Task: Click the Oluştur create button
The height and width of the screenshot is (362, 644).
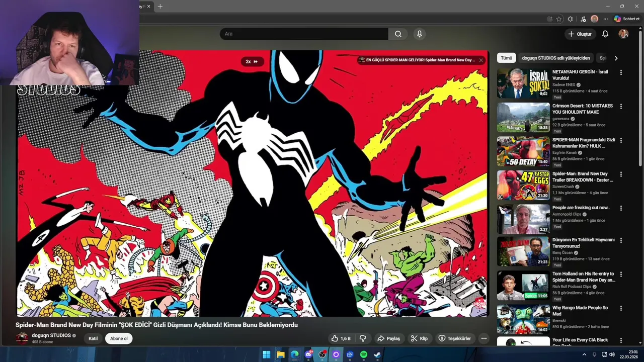Action: click(x=580, y=34)
